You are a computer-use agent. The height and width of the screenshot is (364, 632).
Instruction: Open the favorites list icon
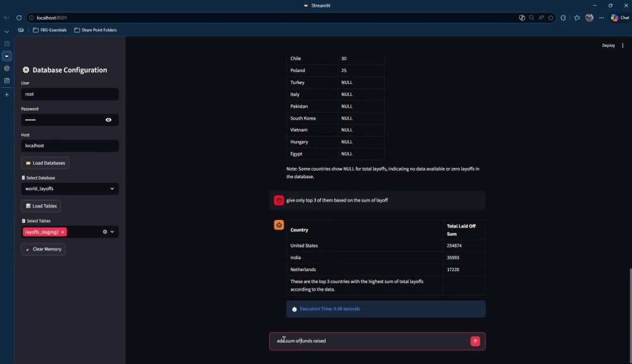coord(577,18)
